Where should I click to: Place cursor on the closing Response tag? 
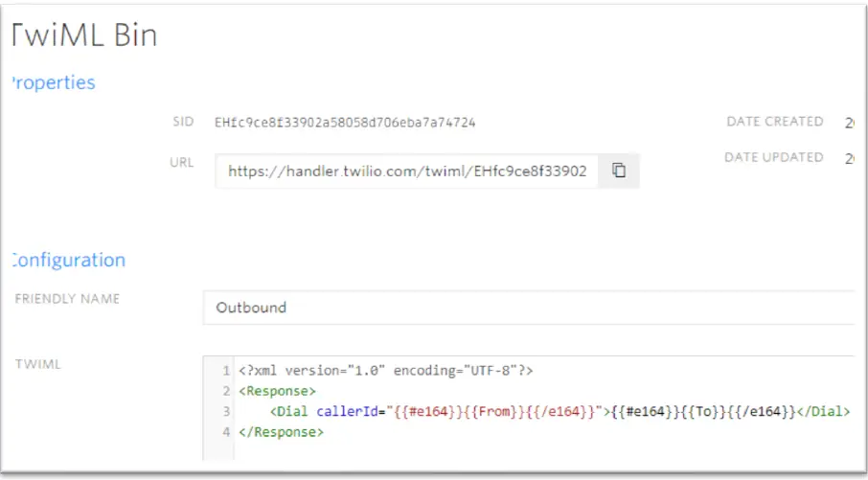(x=282, y=432)
